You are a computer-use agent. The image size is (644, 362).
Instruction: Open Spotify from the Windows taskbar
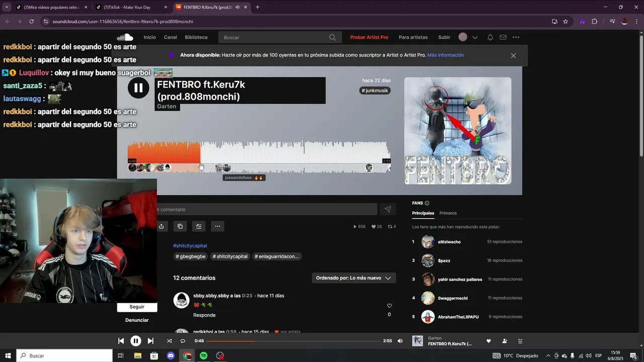(203, 355)
